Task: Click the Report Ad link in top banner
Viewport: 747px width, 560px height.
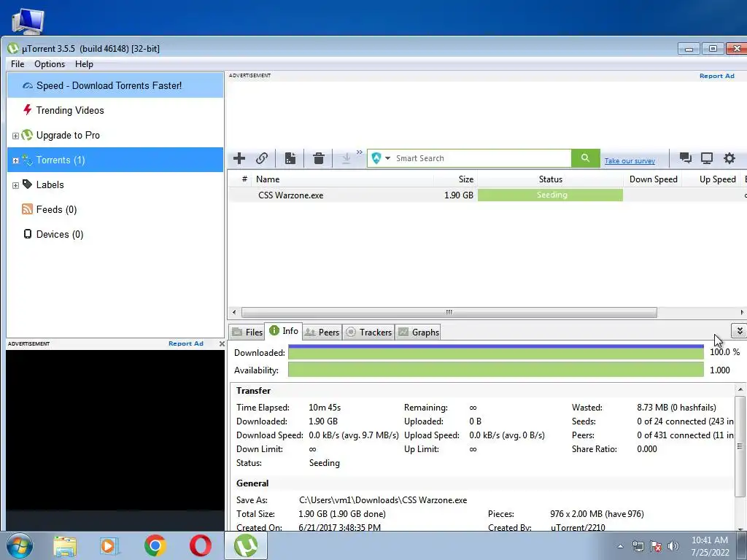Action: 716,76
